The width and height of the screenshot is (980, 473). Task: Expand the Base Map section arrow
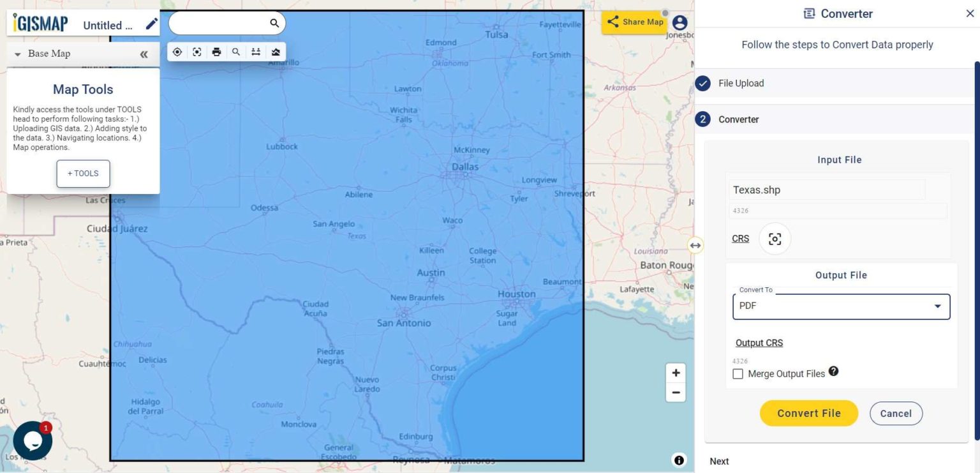click(x=17, y=54)
